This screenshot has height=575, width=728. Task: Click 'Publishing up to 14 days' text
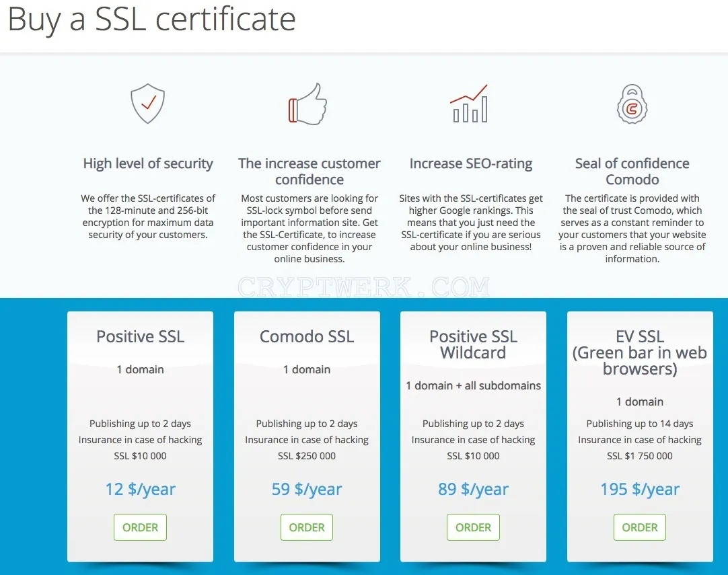[640, 424]
